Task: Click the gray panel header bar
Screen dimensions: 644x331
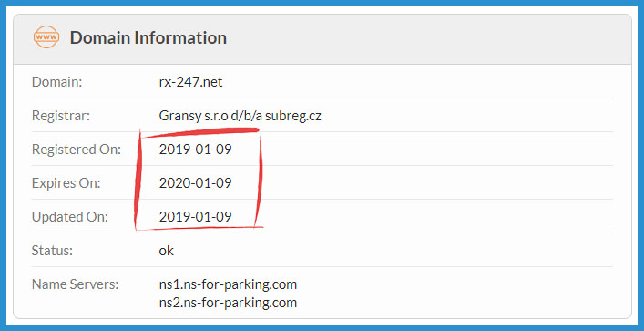Action: point(322,39)
